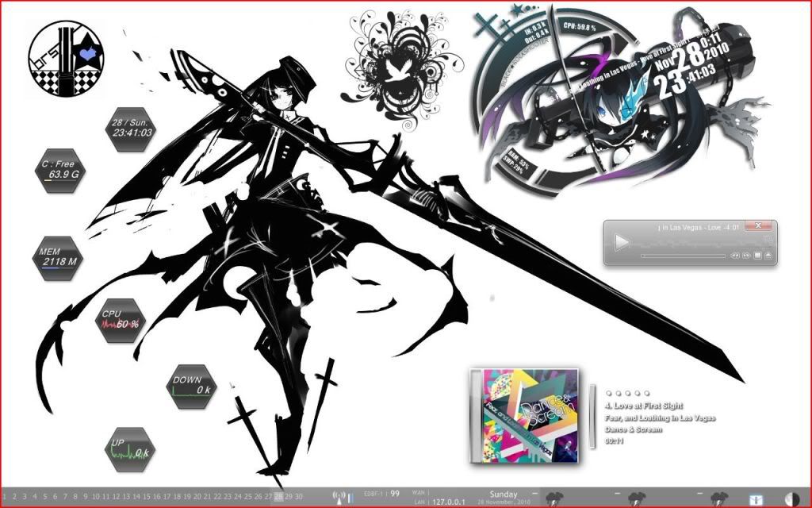Click the CPU 60 % hexagon widget
The width and height of the screenshot is (812, 508).
121,321
